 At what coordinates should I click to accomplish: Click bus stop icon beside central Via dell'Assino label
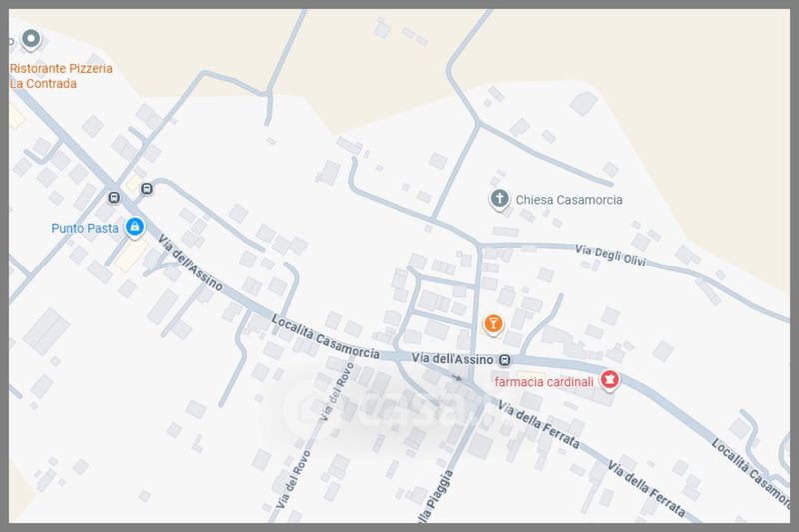point(505,360)
